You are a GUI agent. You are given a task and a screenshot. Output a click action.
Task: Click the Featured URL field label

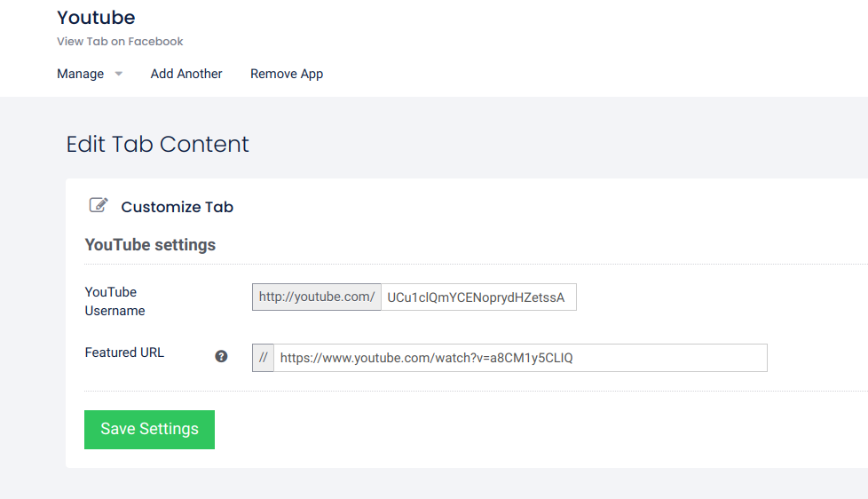(x=124, y=352)
